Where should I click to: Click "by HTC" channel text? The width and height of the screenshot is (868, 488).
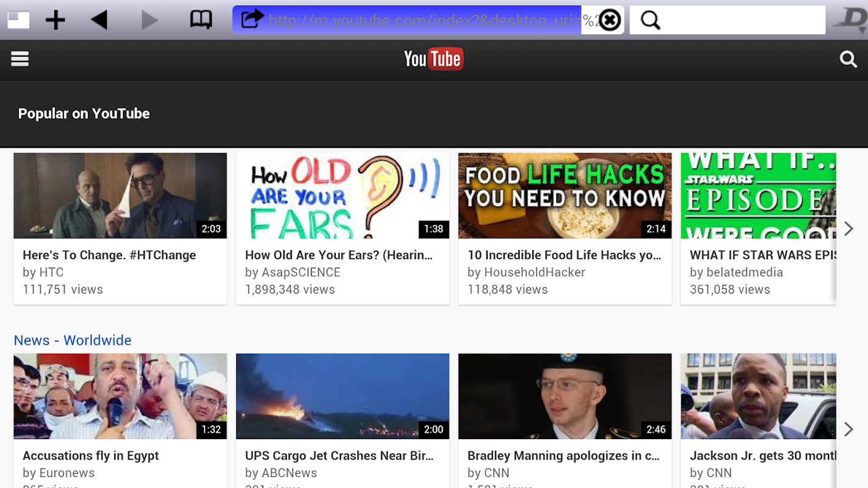(x=43, y=272)
